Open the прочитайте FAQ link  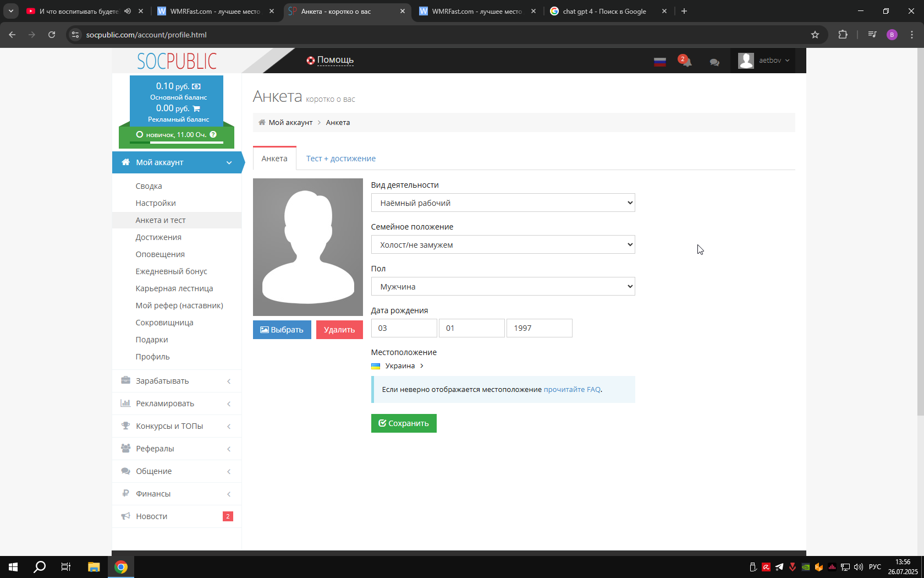[572, 389]
